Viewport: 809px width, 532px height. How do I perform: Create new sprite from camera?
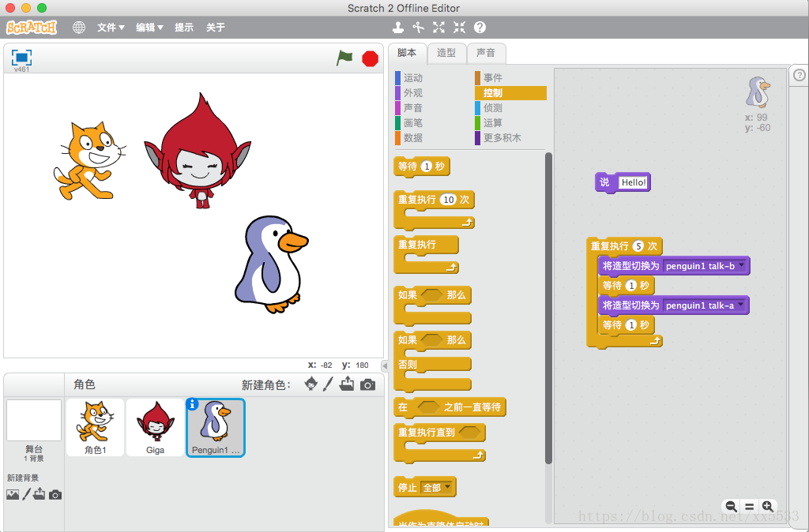tap(367, 384)
